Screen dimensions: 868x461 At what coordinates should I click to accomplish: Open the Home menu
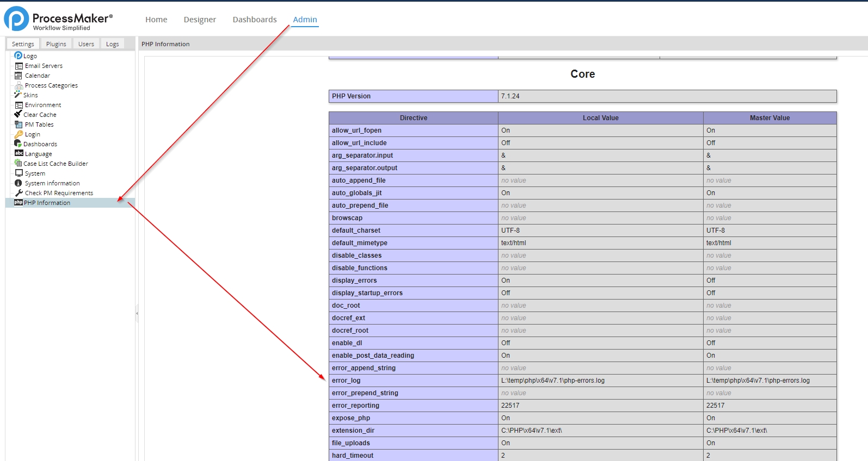pyautogui.click(x=156, y=20)
